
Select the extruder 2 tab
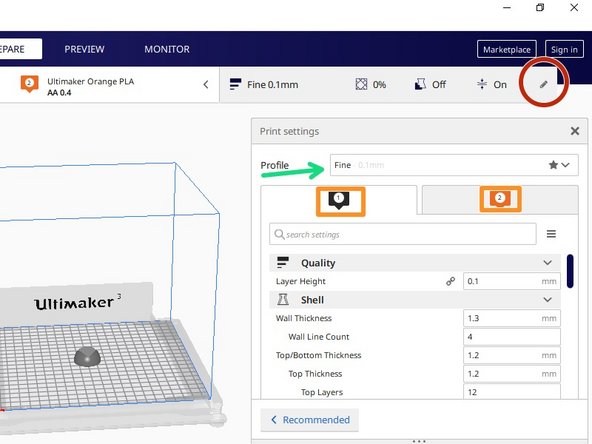[500, 199]
